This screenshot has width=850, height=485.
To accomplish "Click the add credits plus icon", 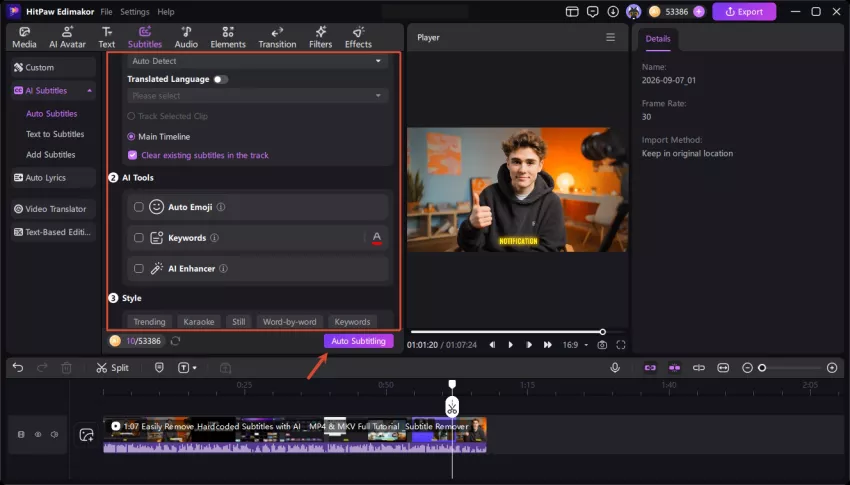I will point(699,11).
